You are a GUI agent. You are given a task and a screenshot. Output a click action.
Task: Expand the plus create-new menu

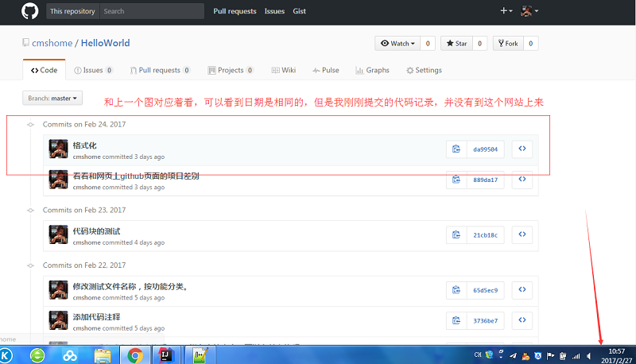click(506, 11)
